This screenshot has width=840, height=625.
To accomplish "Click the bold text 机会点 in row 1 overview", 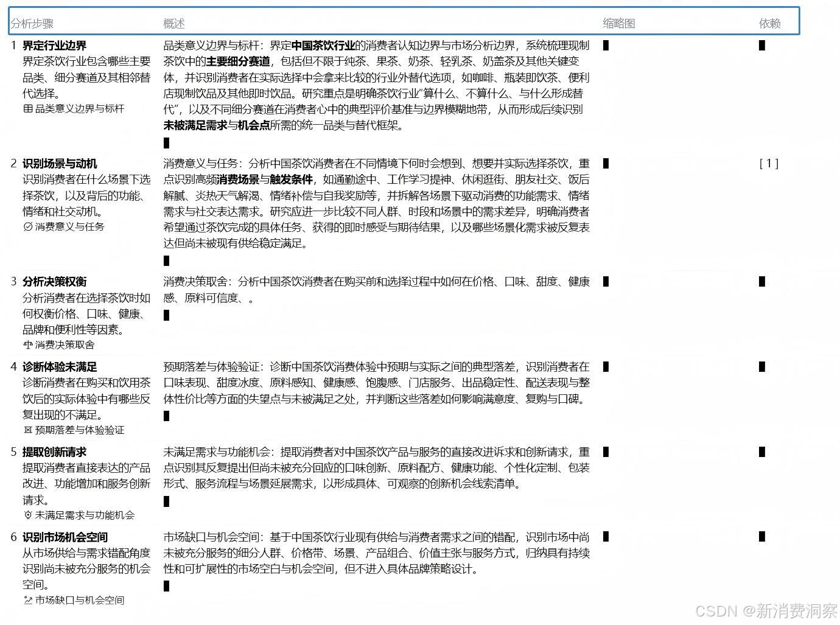I will pos(254,126).
